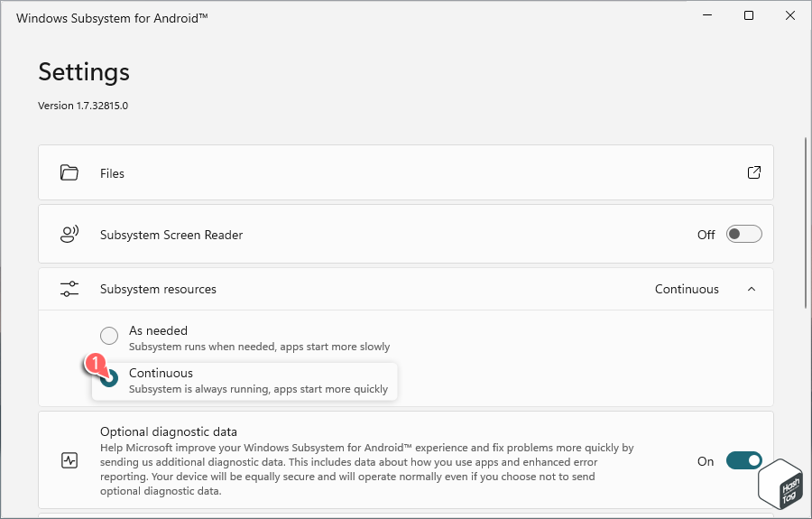Click the Subsystem Screen Reader label
The height and width of the screenshot is (519, 812).
[x=171, y=235]
